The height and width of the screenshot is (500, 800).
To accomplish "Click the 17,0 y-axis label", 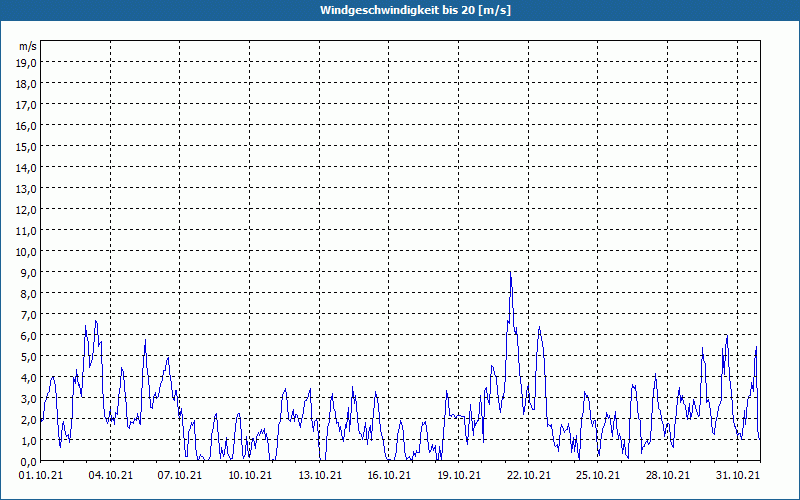I will tap(27, 105).
